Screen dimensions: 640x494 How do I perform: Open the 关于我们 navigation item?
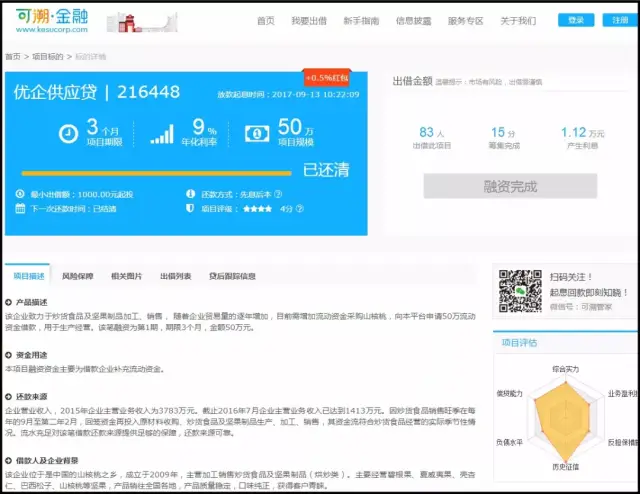(518, 20)
